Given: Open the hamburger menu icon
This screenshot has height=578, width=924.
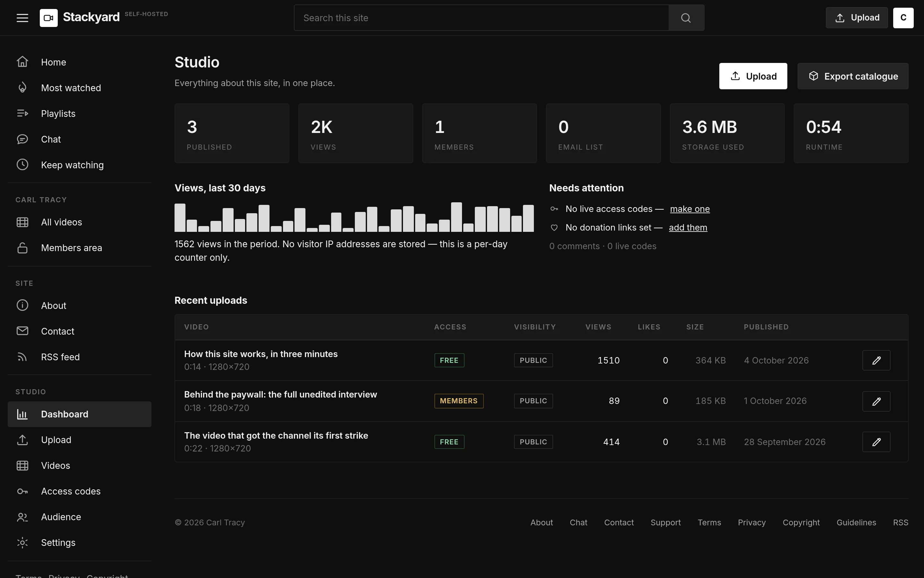Looking at the screenshot, I should point(22,18).
